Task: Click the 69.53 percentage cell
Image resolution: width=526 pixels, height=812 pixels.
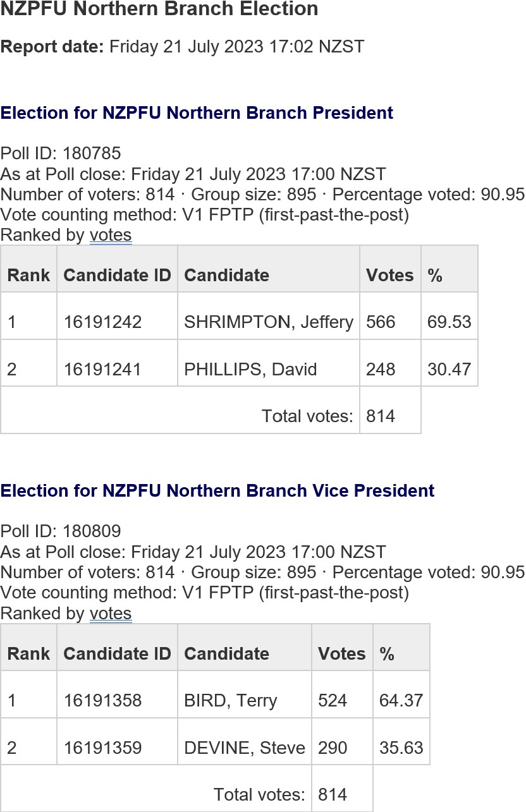Action: coord(450,322)
